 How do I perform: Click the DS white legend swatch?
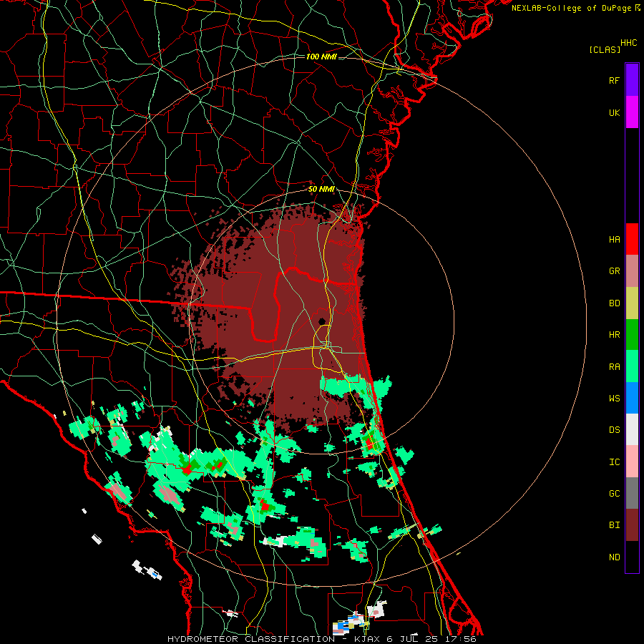coord(632,429)
